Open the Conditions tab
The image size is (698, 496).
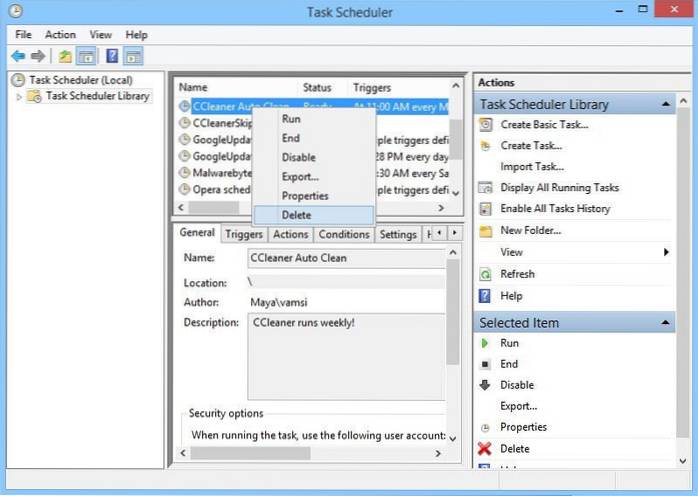click(344, 235)
